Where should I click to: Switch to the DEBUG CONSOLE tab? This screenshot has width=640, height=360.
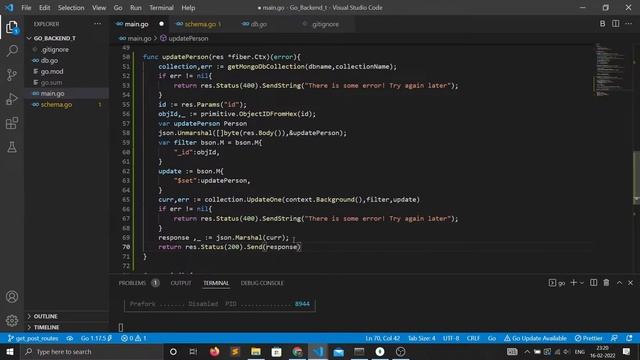[262, 283]
